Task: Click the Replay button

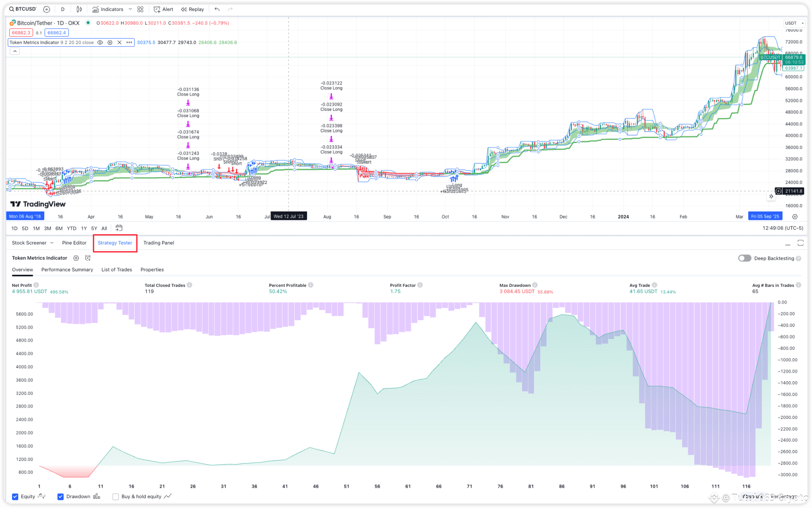Action: coord(192,9)
